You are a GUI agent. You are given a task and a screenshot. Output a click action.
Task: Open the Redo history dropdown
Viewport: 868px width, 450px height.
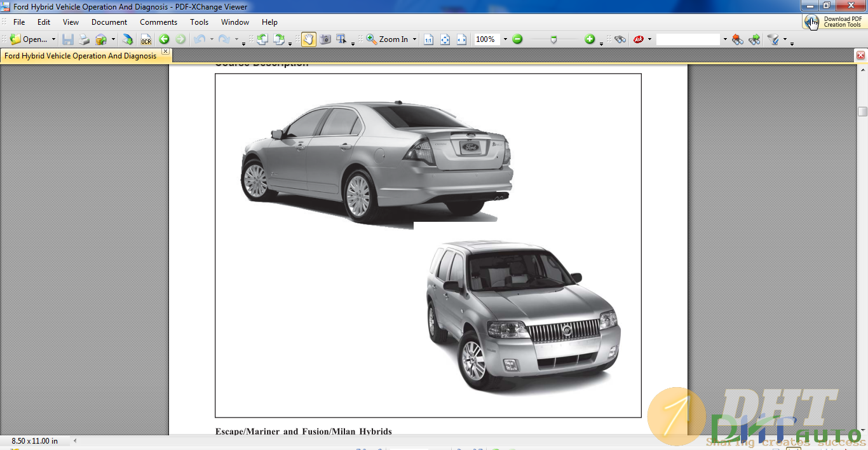236,39
